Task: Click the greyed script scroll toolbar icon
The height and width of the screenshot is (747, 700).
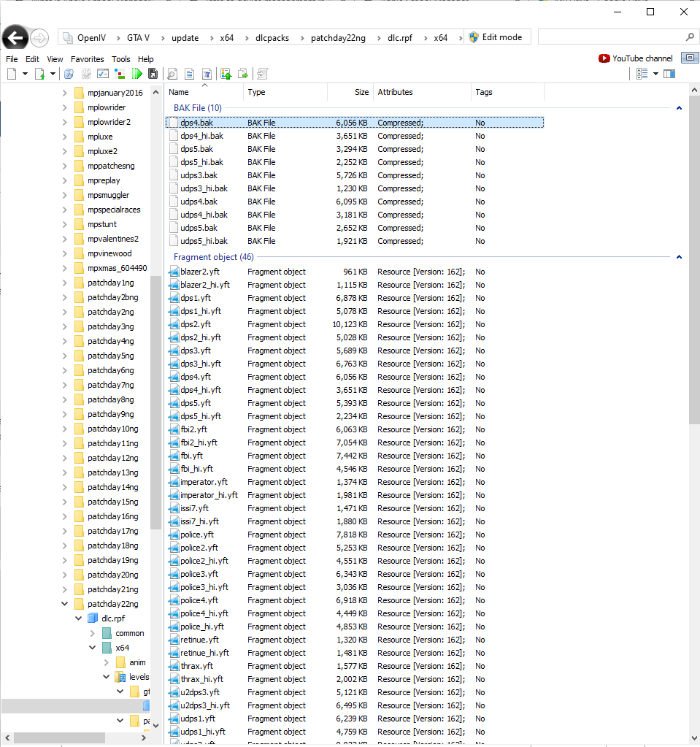Action: [262, 74]
